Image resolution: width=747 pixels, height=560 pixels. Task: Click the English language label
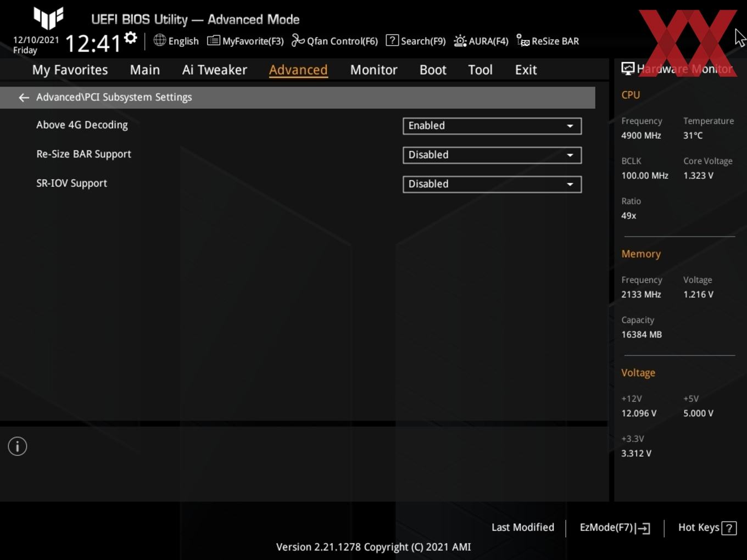(183, 41)
